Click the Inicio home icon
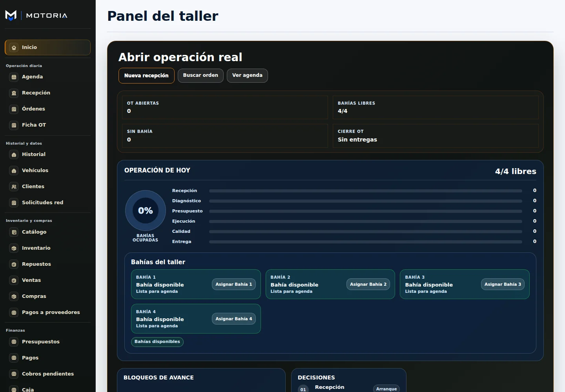 click(x=14, y=47)
